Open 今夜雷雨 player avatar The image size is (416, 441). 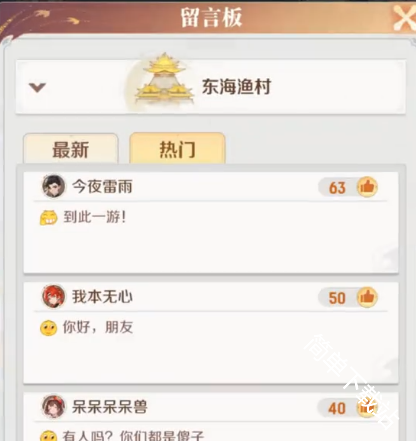(53, 186)
